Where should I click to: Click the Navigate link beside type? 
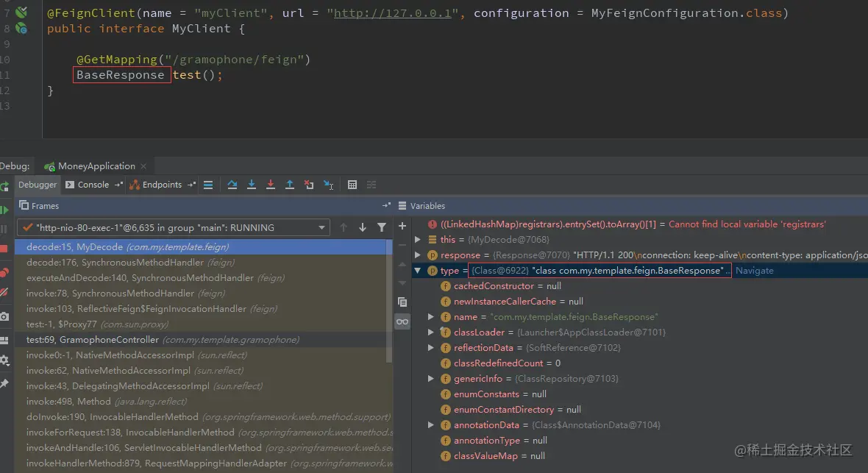[755, 271]
